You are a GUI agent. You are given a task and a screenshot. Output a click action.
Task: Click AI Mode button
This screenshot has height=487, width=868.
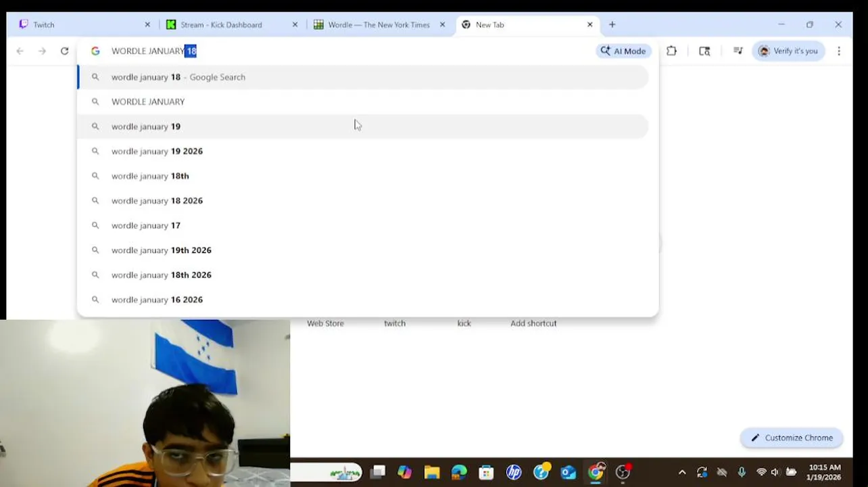pyautogui.click(x=623, y=51)
